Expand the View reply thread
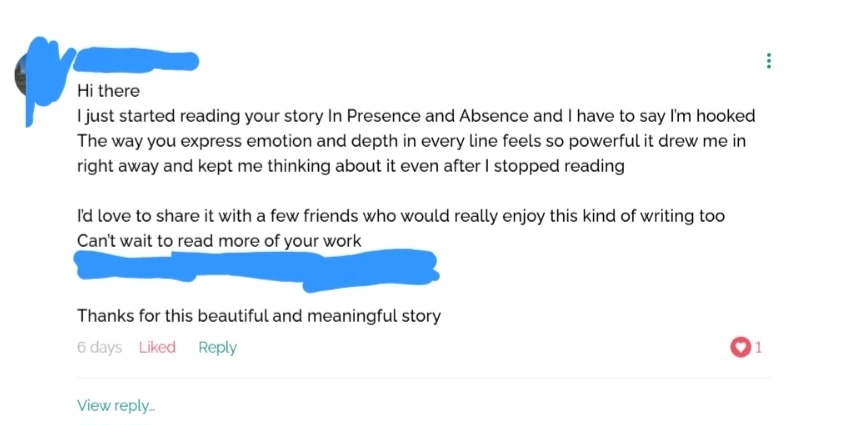 coord(116,405)
